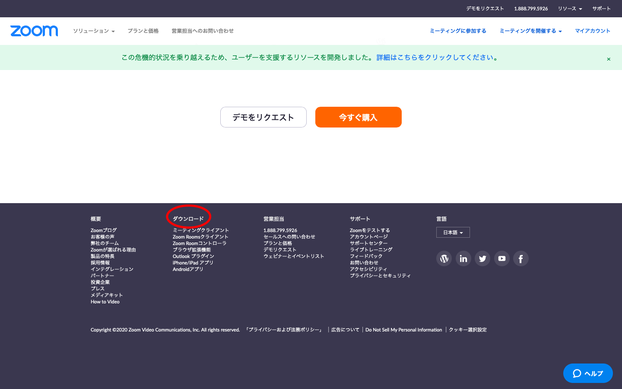Screen dimensions: 622x389
Task: Expand the ソリューション dropdown menu
Action: coord(94,31)
